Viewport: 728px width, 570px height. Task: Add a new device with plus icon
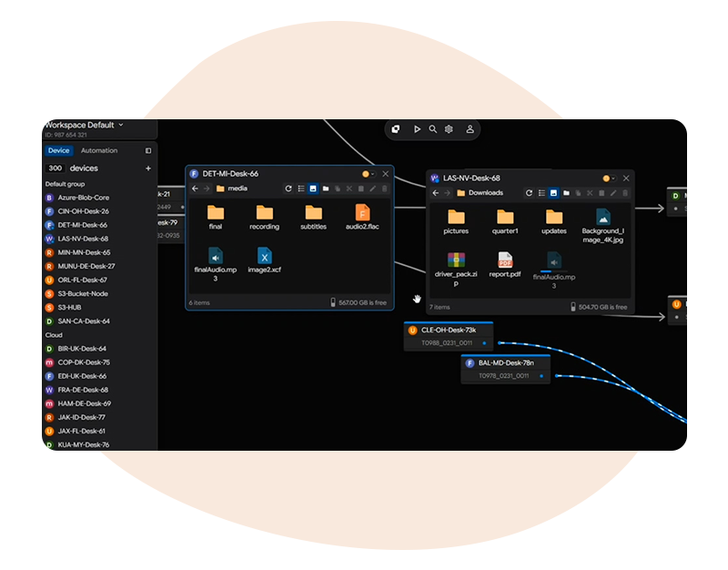(148, 168)
